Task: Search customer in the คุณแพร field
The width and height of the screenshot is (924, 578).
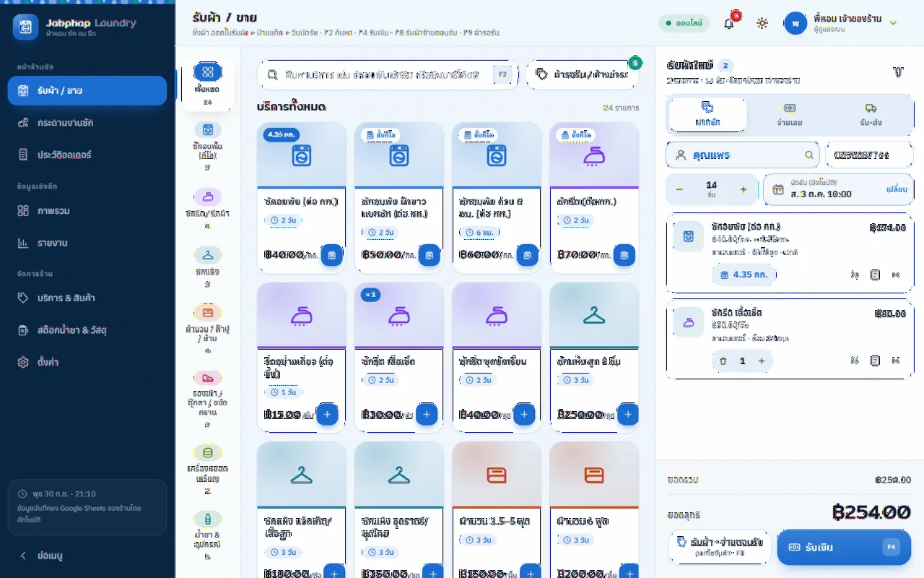Action: [x=743, y=155]
